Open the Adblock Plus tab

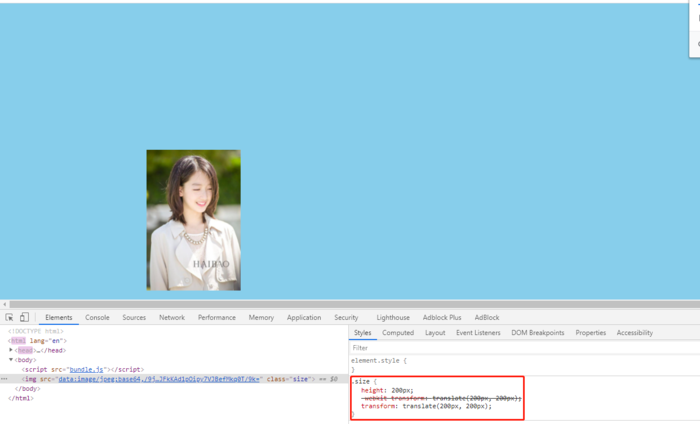[442, 317]
